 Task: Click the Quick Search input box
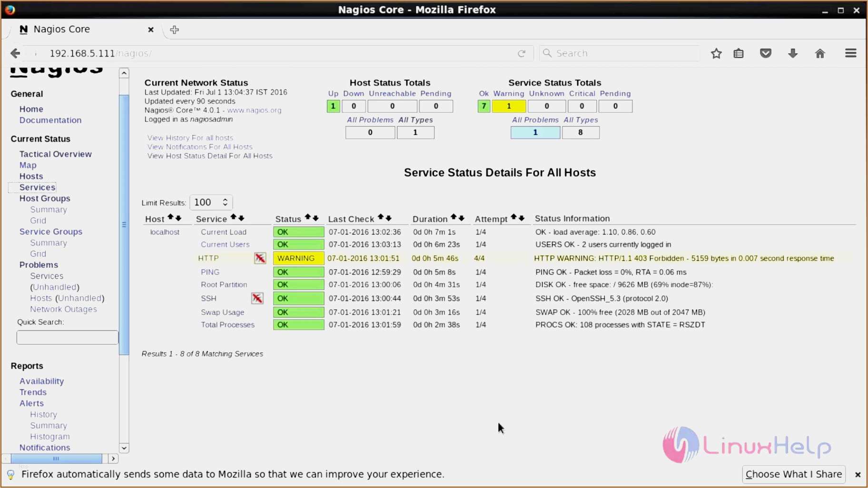click(x=67, y=337)
